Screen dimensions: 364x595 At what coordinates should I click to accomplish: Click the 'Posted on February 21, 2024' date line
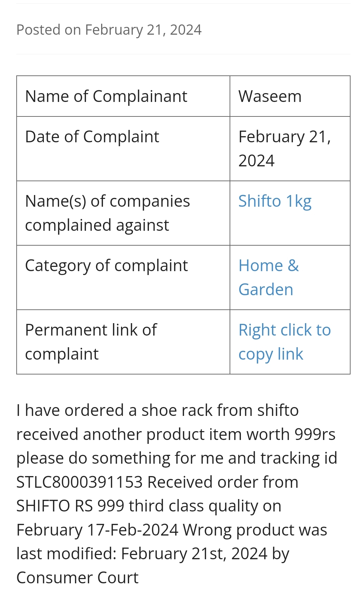coord(109,30)
